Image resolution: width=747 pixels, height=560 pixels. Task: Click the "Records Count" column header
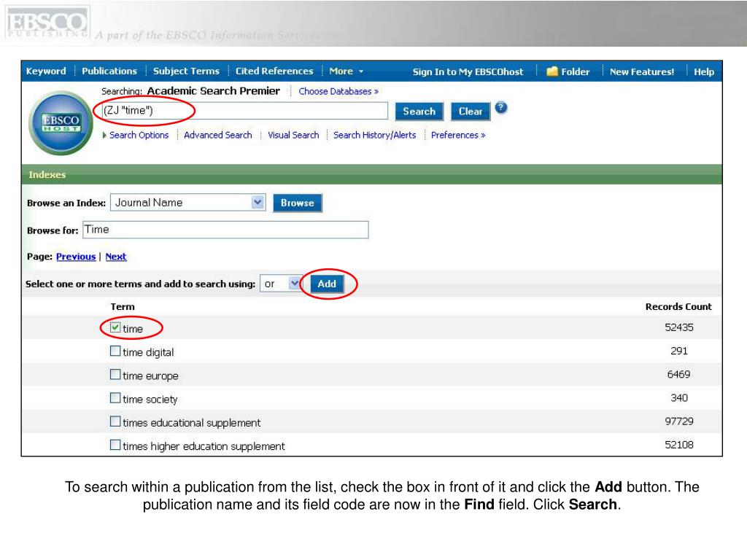(x=678, y=307)
